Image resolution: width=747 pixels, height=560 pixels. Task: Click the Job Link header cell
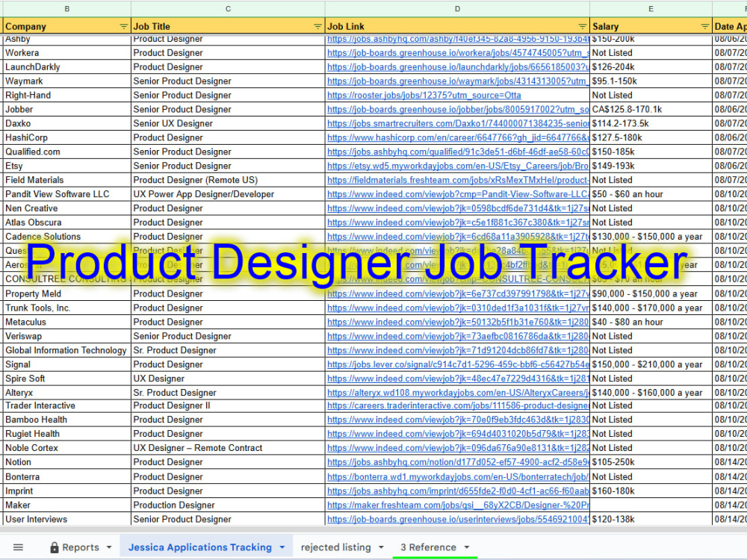(457, 27)
